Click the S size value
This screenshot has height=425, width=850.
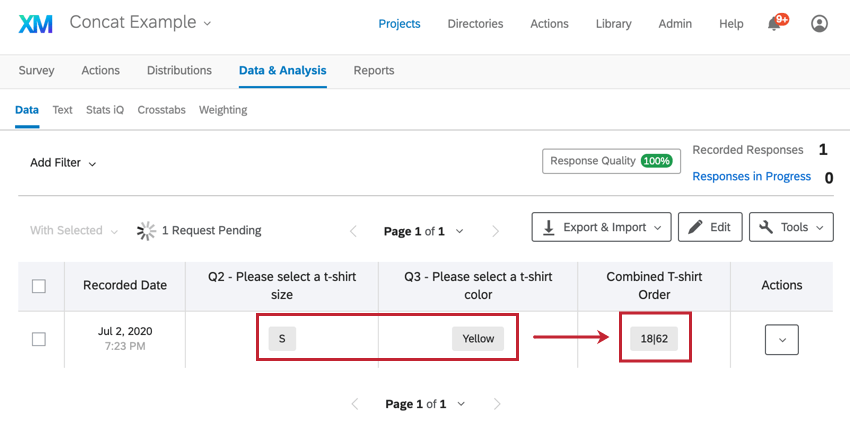click(282, 339)
